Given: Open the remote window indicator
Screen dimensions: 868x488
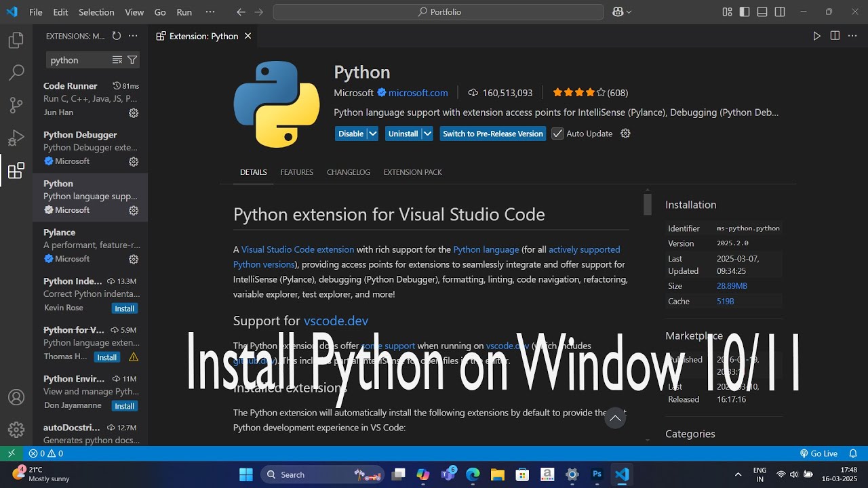Looking at the screenshot, I should pyautogui.click(x=12, y=453).
